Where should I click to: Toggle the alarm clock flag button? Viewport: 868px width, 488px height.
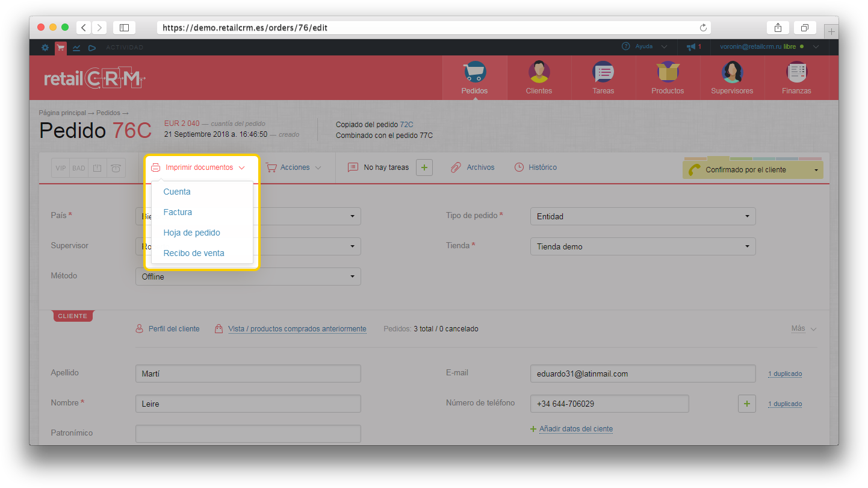(x=116, y=168)
